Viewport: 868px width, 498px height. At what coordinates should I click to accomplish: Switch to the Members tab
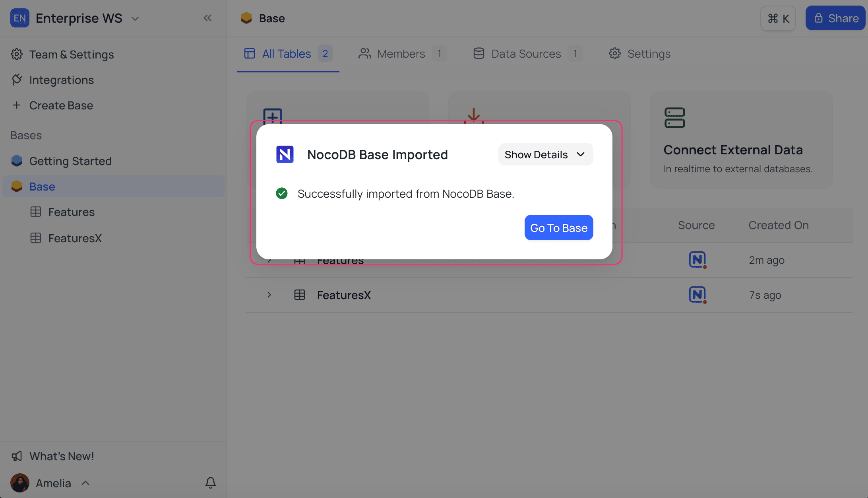pos(401,54)
